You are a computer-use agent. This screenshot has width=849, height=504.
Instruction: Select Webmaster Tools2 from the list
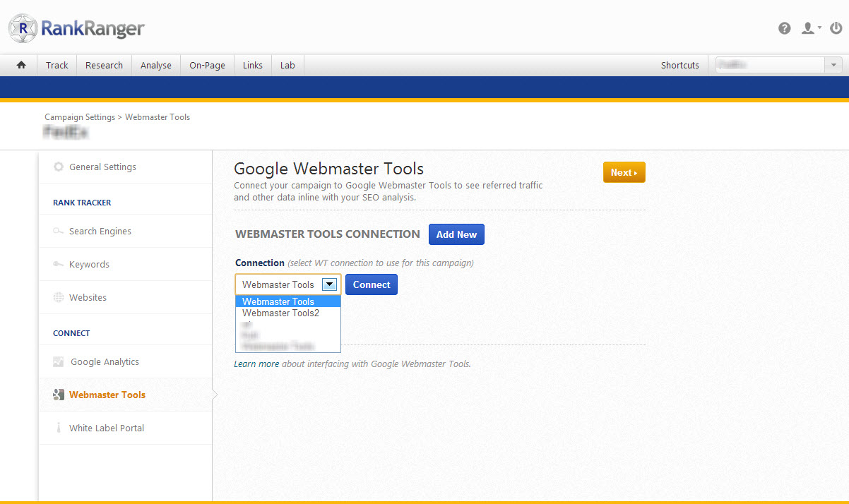coord(280,313)
